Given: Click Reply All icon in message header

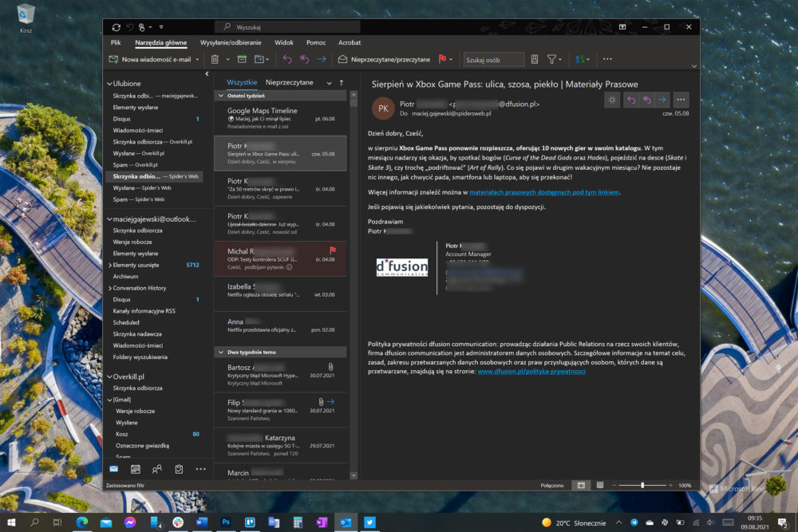Looking at the screenshot, I should [x=646, y=100].
